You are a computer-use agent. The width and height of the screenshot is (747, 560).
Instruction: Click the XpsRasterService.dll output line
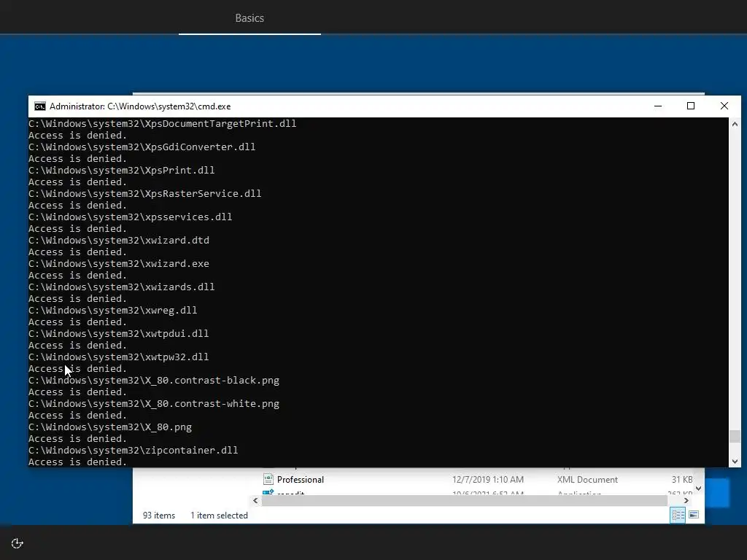tap(145, 194)
